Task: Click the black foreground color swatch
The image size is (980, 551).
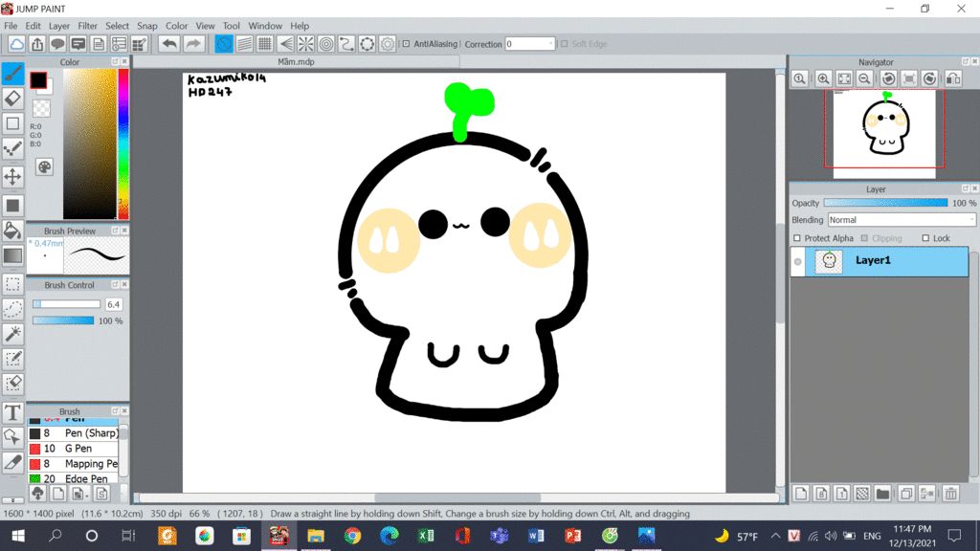Action: 38,80
